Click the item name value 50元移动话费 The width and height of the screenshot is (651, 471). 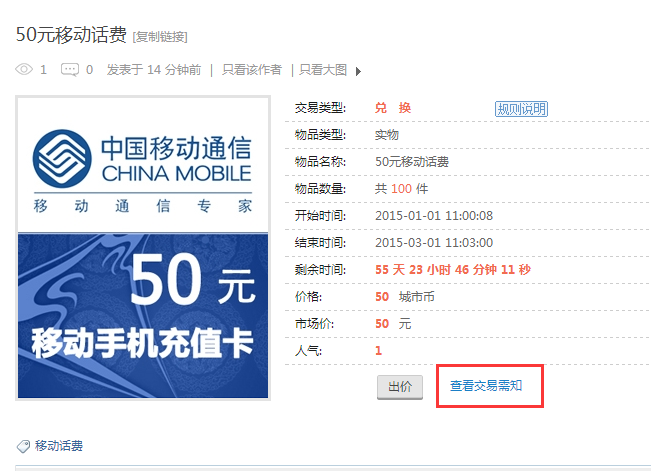tap(412, 162)
